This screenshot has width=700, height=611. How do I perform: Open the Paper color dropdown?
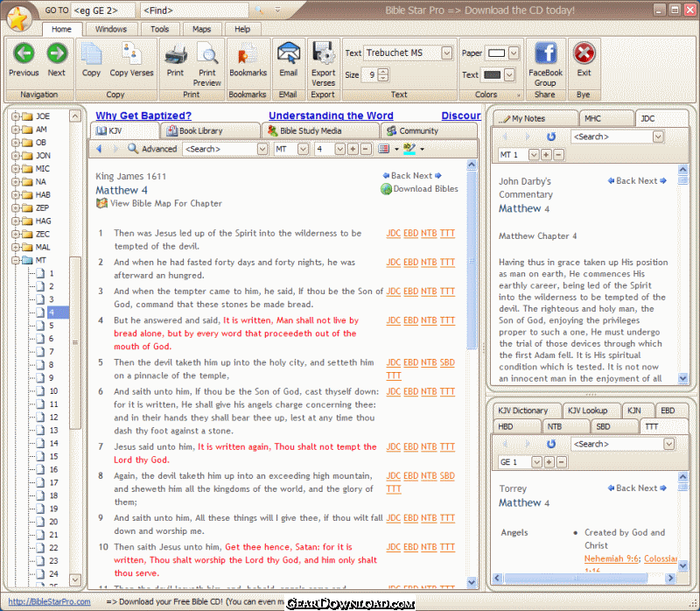click(514, 53)
